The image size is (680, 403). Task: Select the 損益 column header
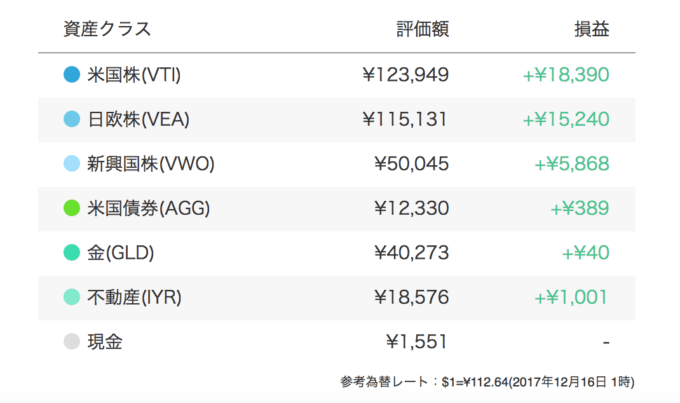[592, 29]
